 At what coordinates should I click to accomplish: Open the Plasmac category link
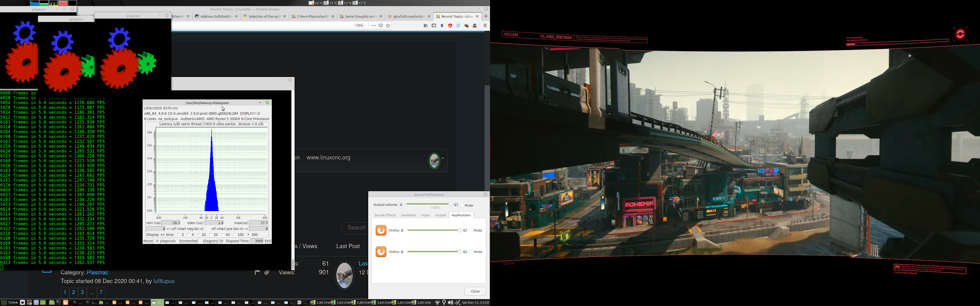[98, 272]
